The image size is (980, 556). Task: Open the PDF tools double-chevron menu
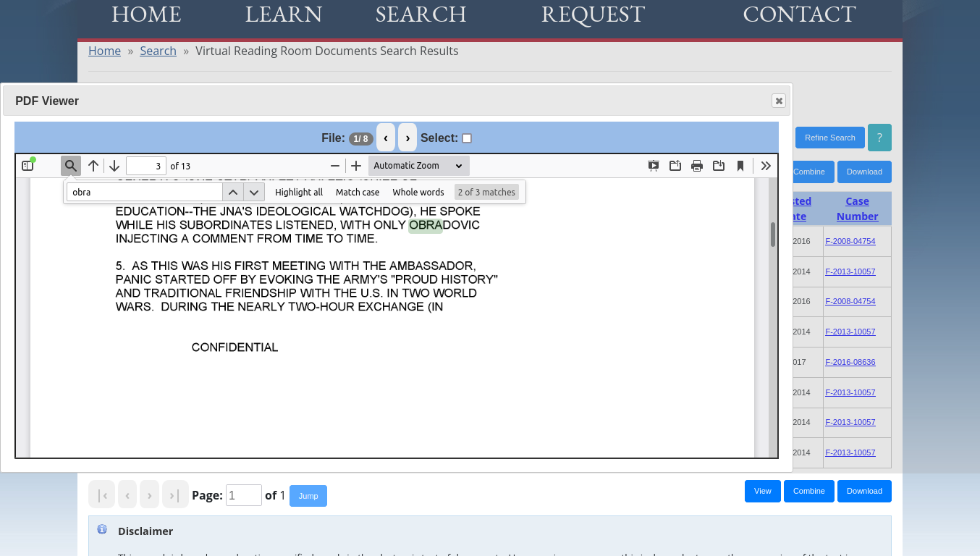[766, 166]
